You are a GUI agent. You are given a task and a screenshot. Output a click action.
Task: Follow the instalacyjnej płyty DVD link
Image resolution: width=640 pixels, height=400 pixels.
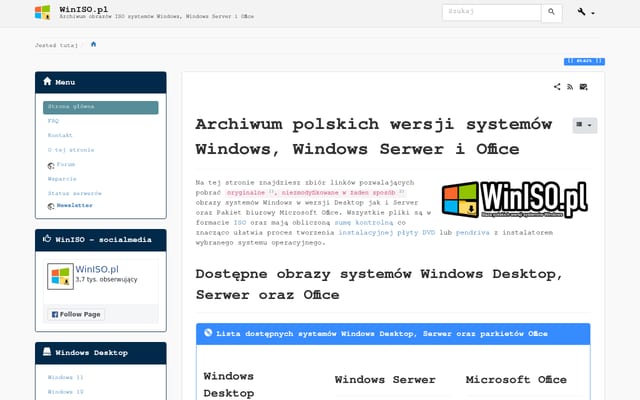coord(387,233)
